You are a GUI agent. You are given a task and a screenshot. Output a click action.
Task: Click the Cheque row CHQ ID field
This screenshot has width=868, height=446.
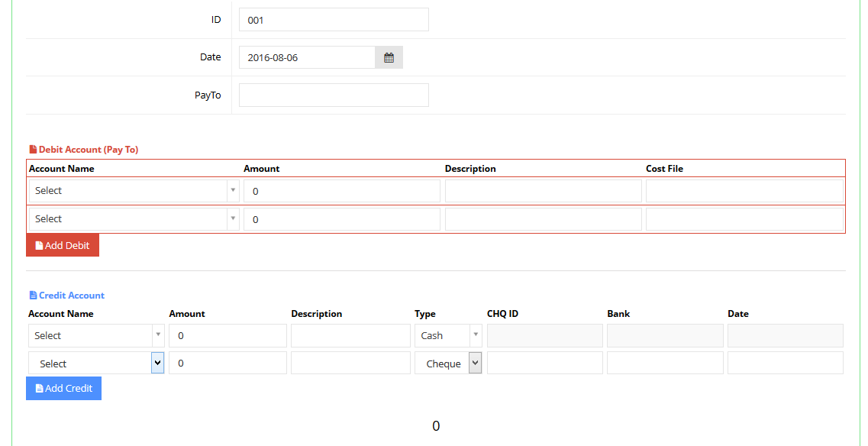point(545,363)
